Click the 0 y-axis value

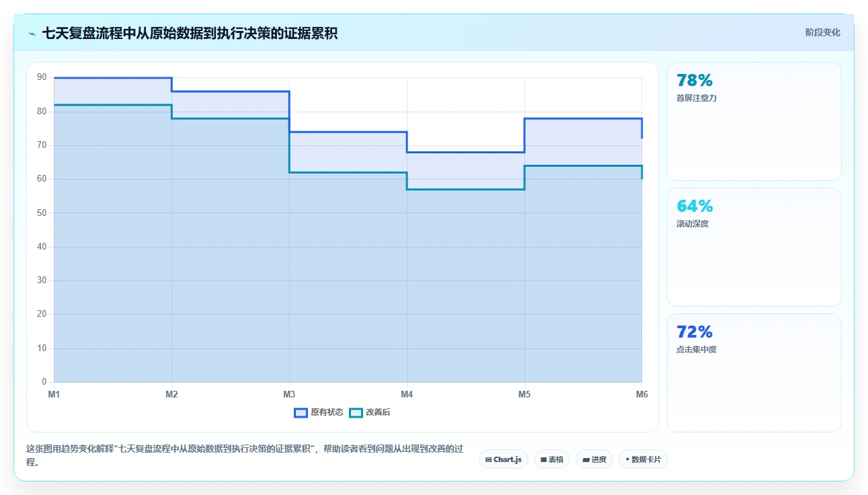click(x=44, y=382)
